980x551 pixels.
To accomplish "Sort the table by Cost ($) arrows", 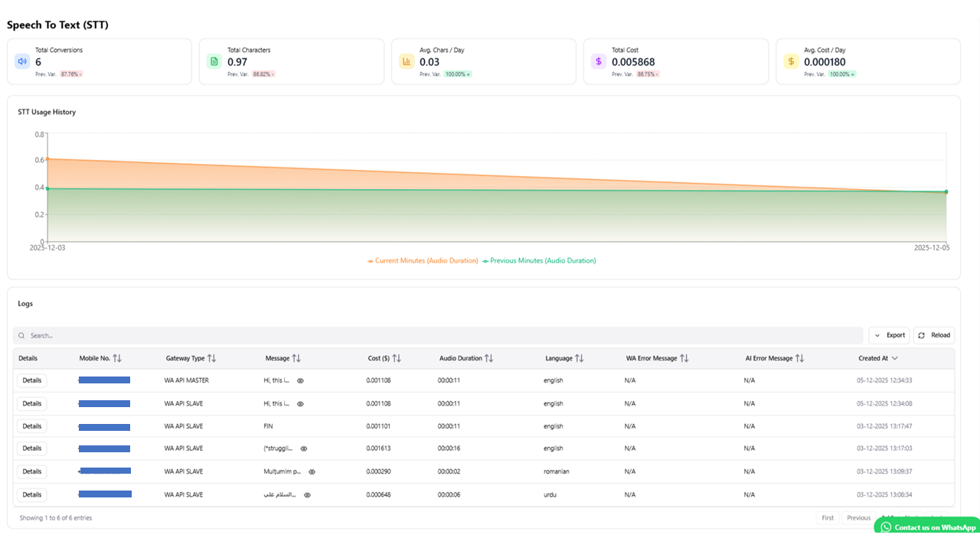I will point(397,358).
